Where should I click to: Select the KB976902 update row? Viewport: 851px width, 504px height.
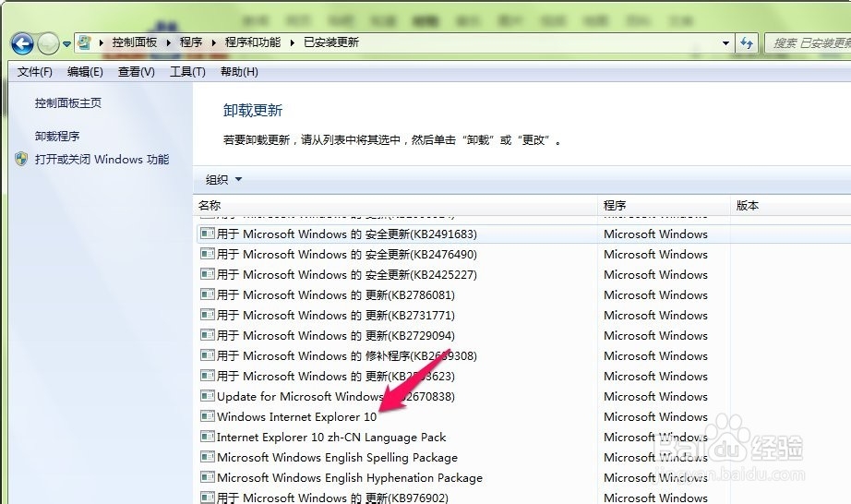[522, 497]
